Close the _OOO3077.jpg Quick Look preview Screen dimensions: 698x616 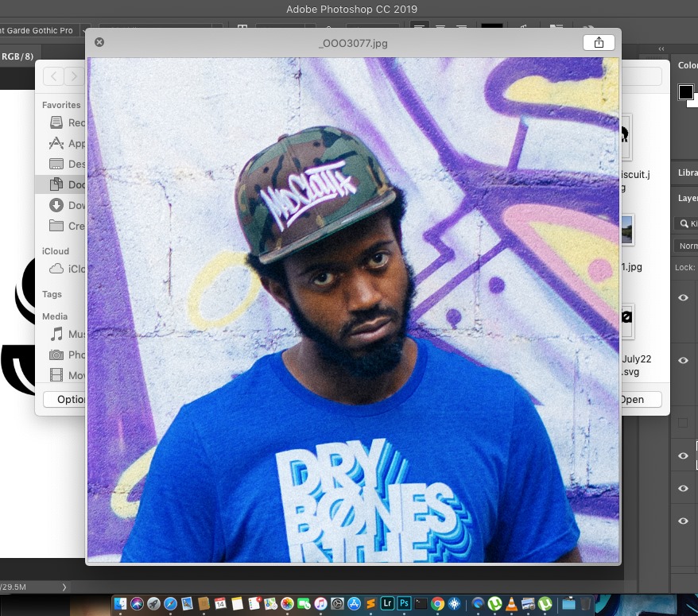99,42
